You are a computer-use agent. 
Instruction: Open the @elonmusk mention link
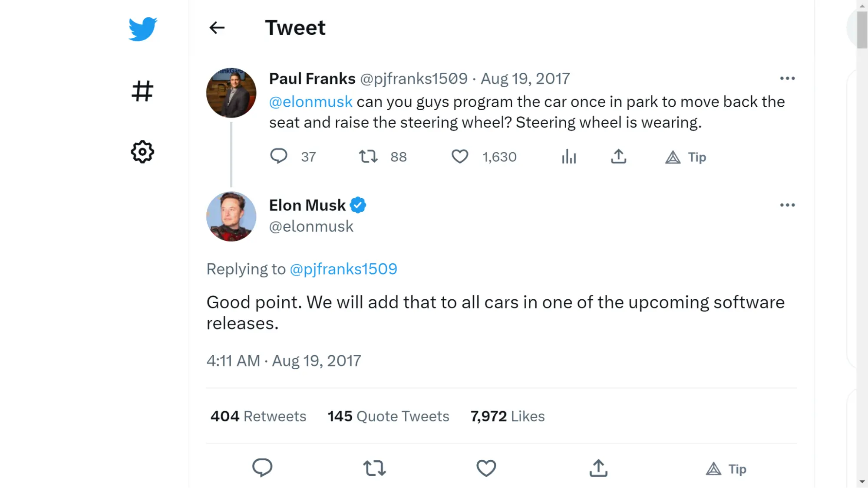[x=310, y=102]
